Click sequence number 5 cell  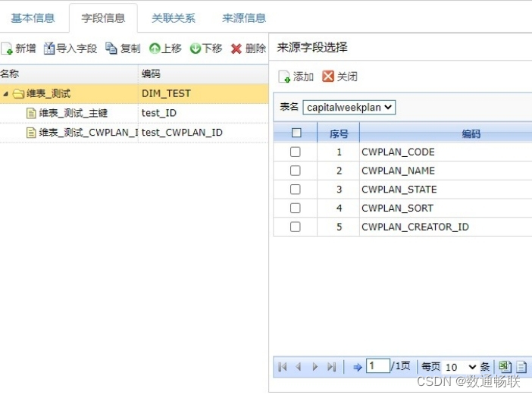(x=339, y=227)
